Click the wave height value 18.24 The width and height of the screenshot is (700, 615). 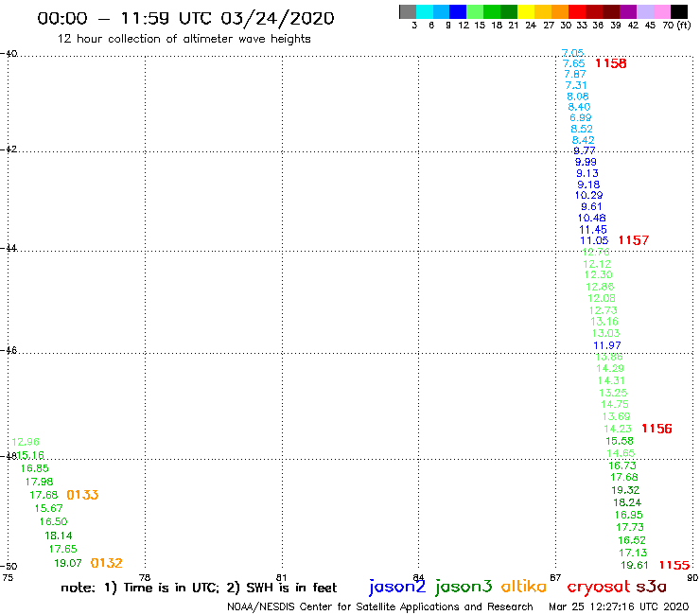click(627, 503)
